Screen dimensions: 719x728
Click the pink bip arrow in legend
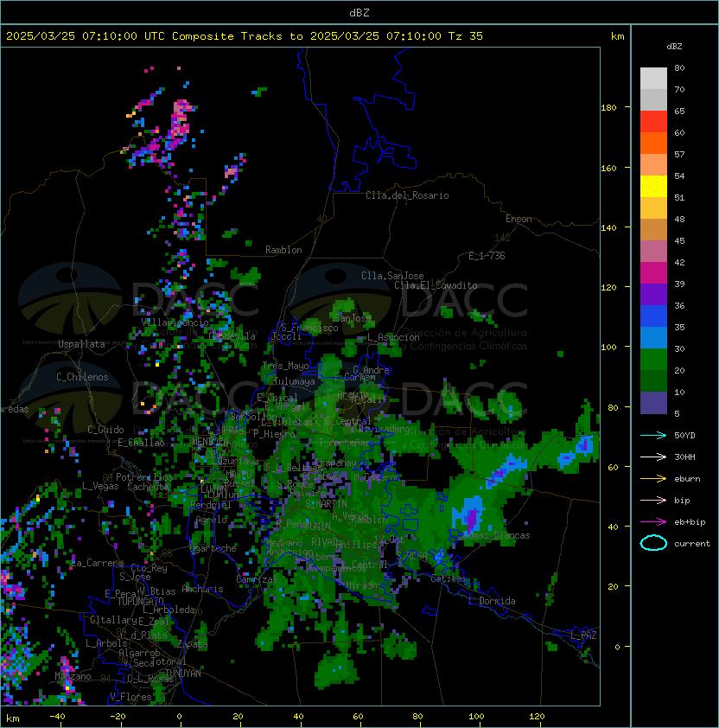pyautogui.click(x=653, y=501)
